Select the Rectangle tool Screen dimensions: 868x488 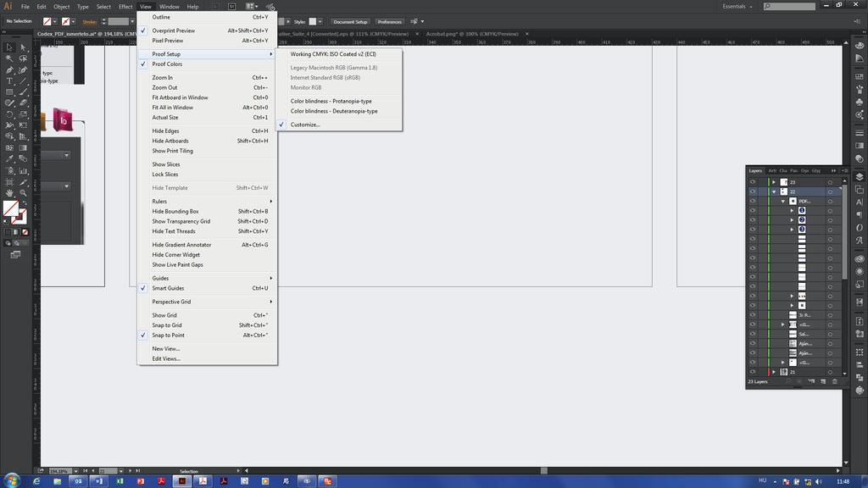(9, 92)
